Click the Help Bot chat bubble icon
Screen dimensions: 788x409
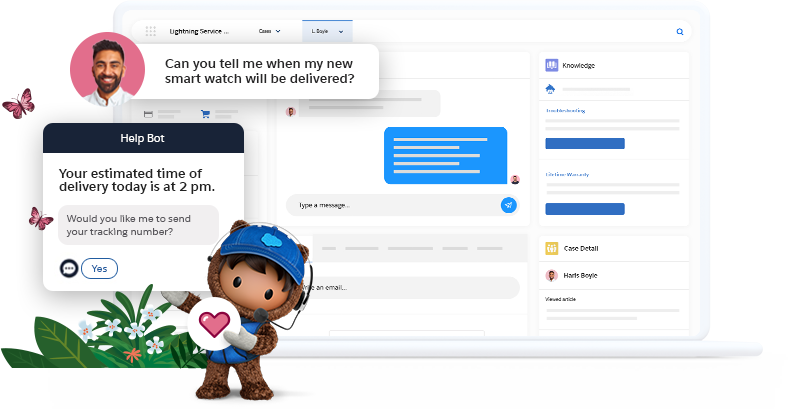[69, 268]
